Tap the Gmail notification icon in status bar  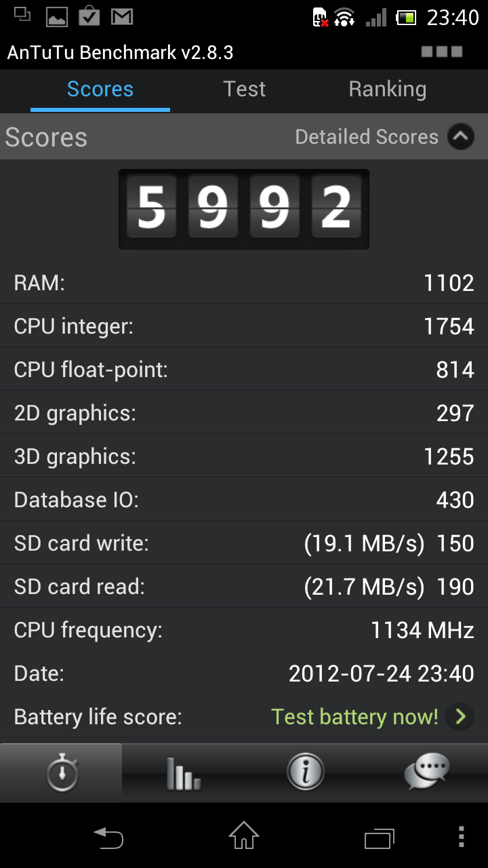pos(121,16)
